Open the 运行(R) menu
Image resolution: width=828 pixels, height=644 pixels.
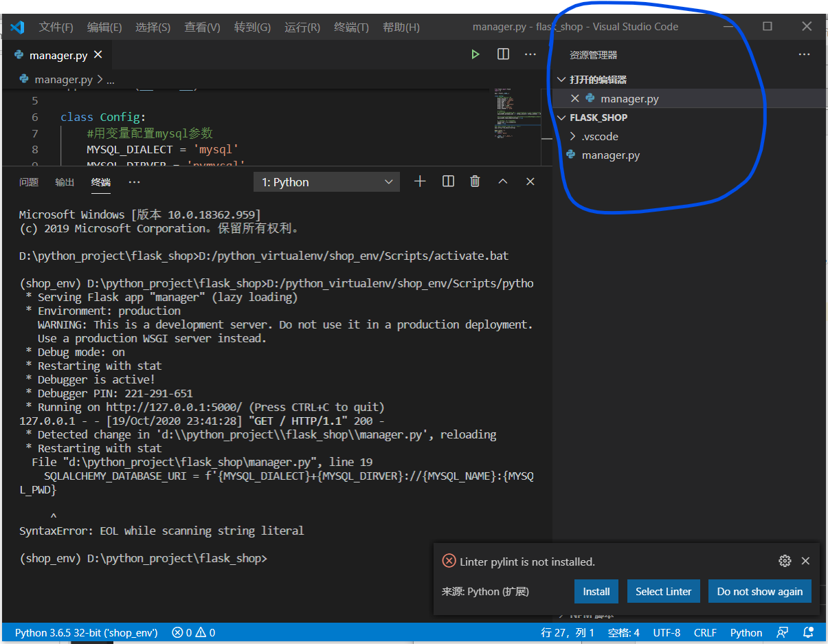pos(302,27)
